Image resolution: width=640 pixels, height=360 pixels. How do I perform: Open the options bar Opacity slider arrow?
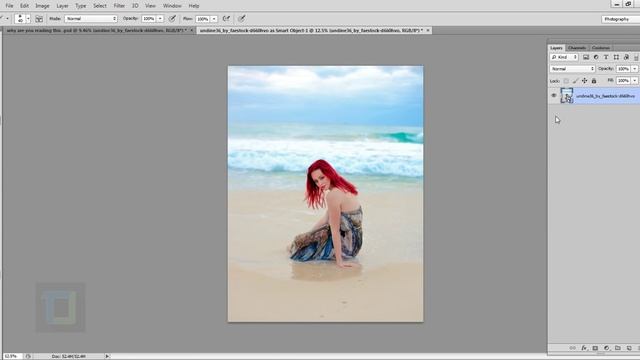click(160, 19)
